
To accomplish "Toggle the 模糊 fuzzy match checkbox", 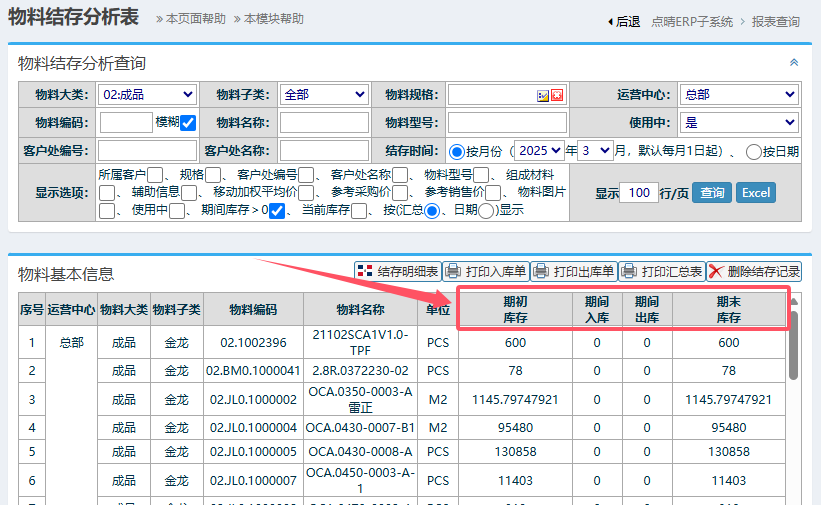I will [x=188, y=123].
